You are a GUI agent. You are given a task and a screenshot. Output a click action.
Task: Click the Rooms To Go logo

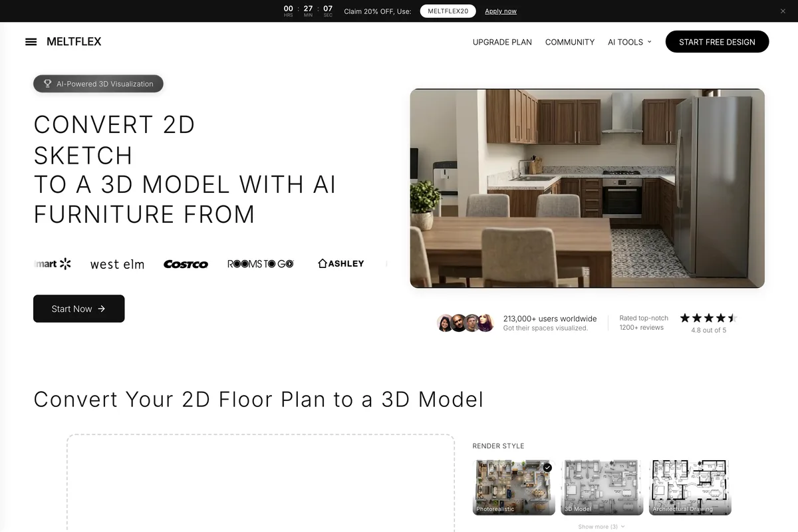(261, 264)
